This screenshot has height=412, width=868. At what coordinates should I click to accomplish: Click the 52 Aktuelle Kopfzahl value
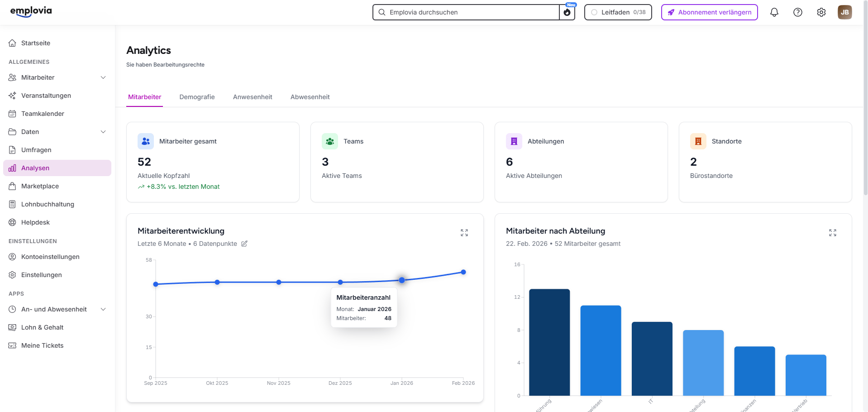144,162
